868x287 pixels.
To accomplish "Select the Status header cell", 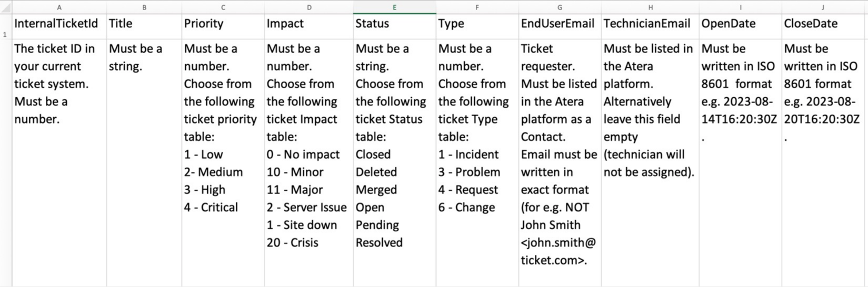I will click(395, 26).
